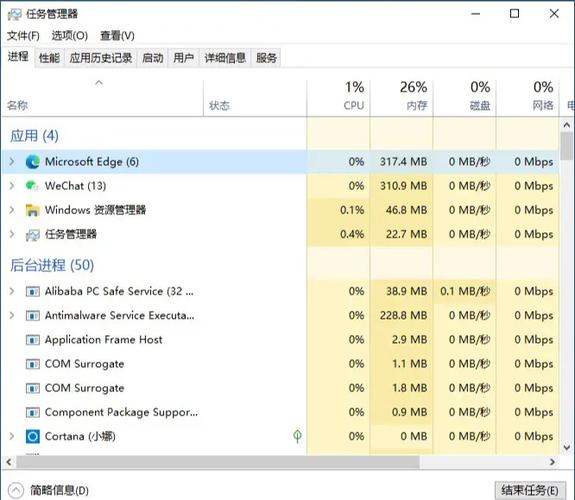Minimize the Task Manager window
The image size is (575, 500).
[476, 14]
